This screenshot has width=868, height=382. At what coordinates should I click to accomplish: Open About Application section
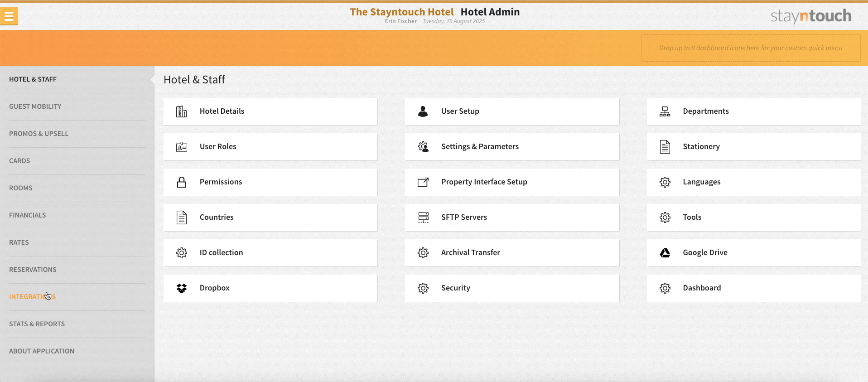pos(41,351)
